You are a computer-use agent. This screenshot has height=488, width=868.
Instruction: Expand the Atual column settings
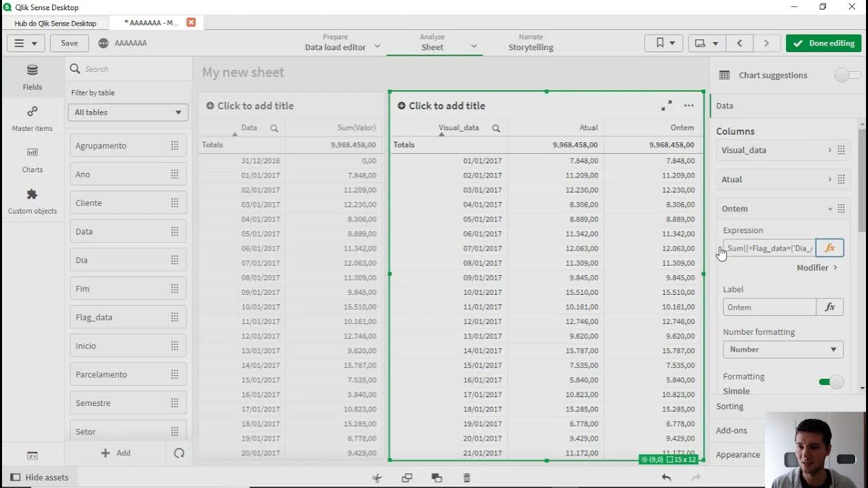[x=783, y=179]
